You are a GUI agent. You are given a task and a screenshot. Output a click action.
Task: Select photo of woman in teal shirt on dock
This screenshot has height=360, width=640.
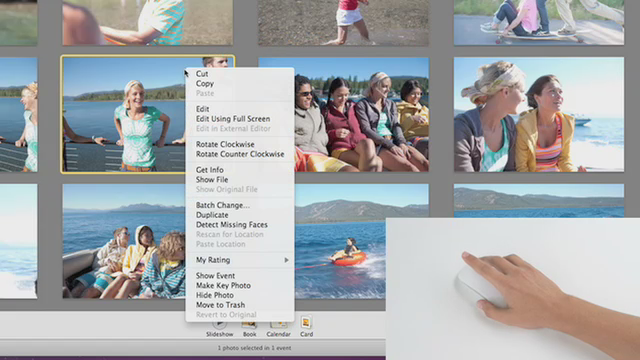[124, 115]
